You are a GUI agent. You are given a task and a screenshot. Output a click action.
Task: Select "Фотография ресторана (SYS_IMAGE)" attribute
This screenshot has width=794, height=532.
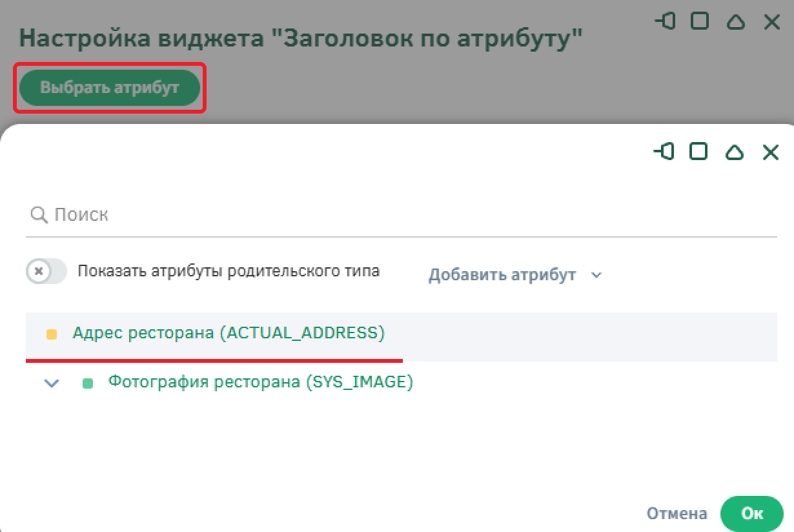pos(260,382)
